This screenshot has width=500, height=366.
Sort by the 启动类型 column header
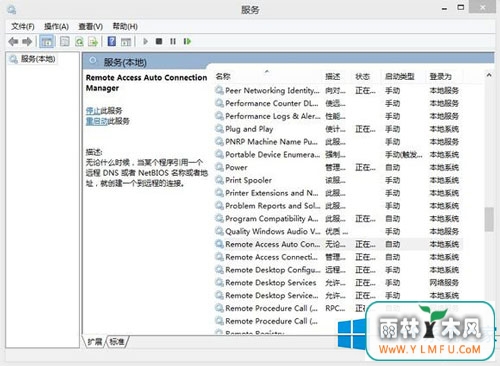[404, 76]
